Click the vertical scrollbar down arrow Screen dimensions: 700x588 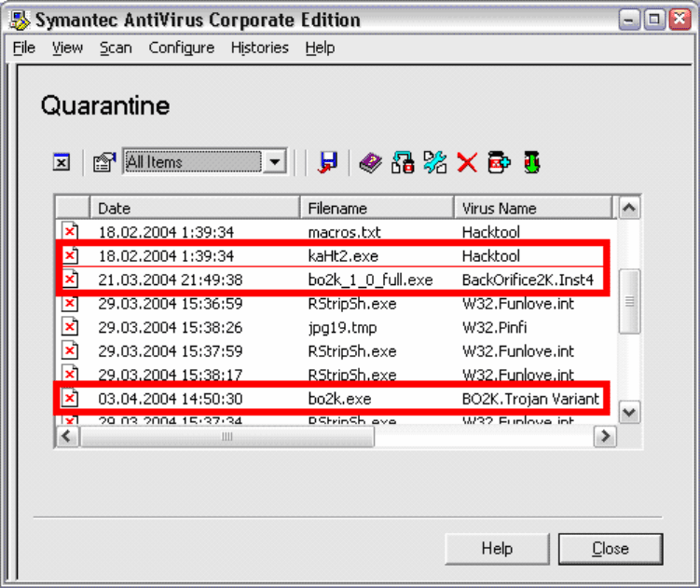point(629,412)
